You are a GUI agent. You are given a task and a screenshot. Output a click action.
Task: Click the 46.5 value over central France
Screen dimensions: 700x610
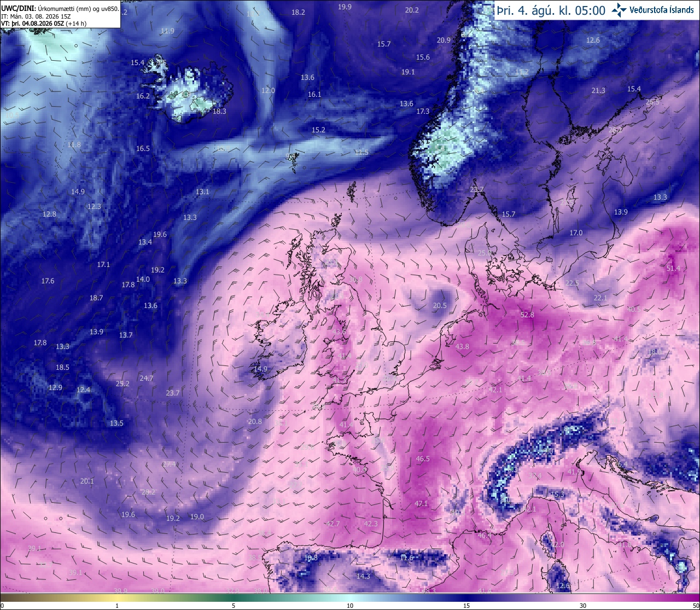click(423, 459)
